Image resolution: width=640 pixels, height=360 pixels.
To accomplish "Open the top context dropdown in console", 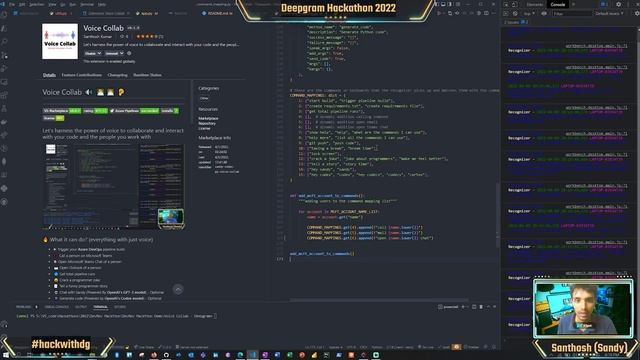I will (529, 13).
